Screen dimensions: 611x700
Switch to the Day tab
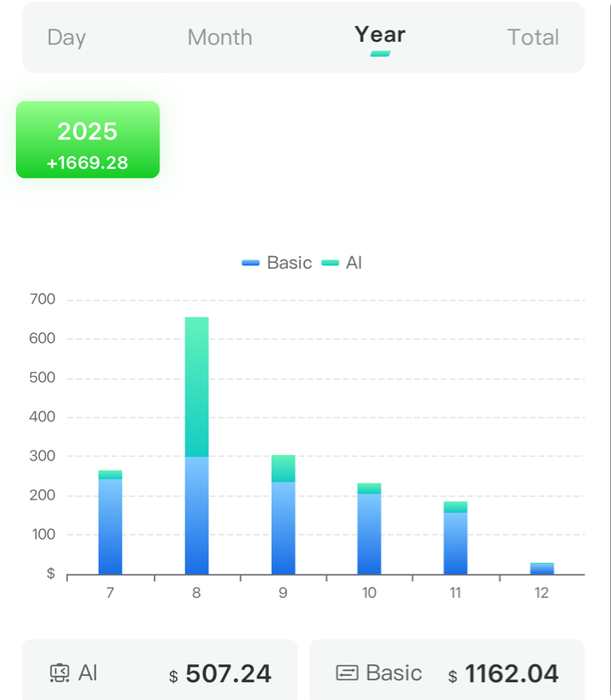(x=67, y=37)
